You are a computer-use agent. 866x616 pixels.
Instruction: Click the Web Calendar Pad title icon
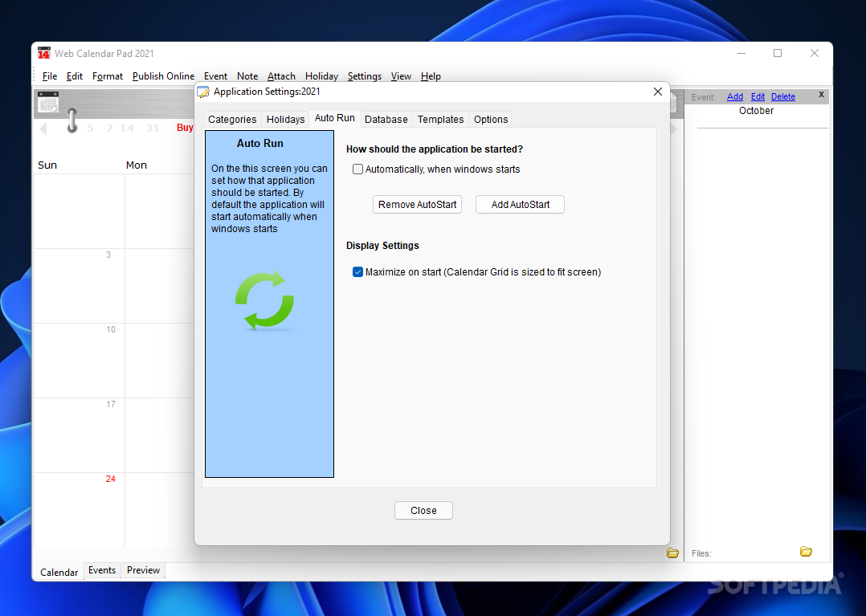coord(43,53)
